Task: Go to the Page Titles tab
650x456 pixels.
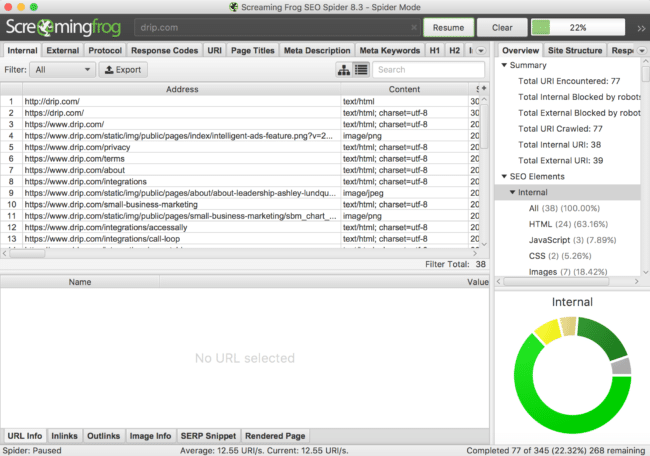Action: coord(253,51)
